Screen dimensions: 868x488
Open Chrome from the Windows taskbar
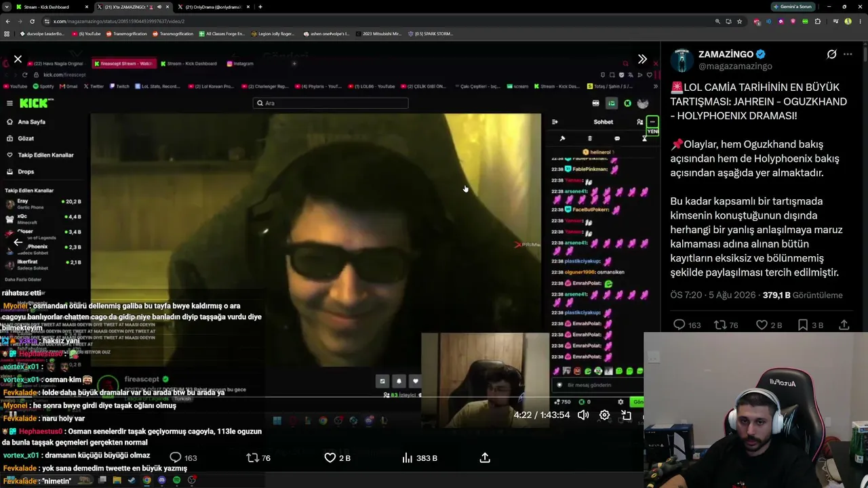click(147, 480)
